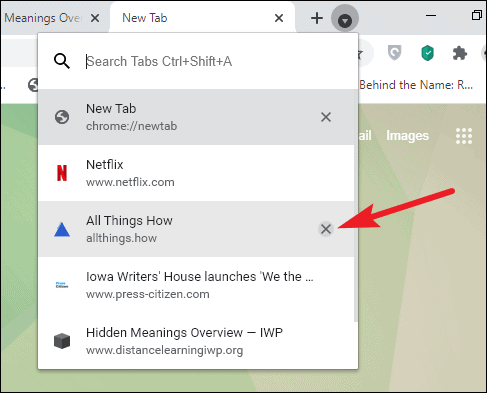Open Iowa Writers' House tab entry
Image resolution: width=487 pixels, height=393 pixels.
coord(196,285)
